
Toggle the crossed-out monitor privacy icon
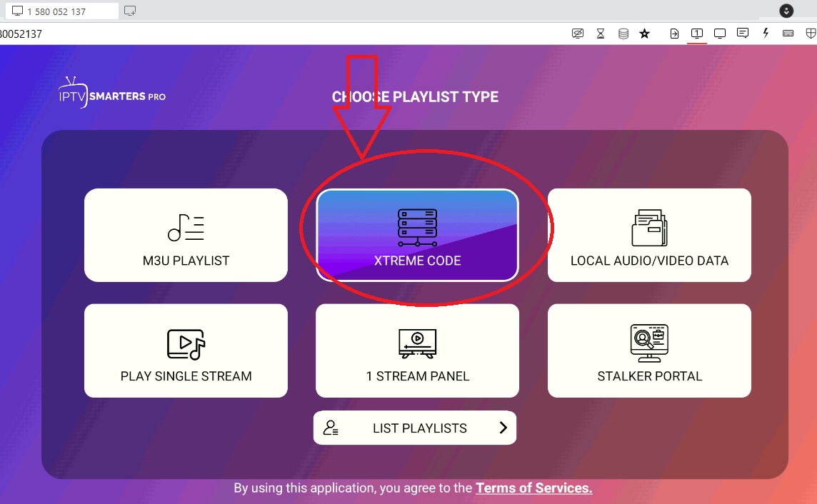(x=578, y=34)
